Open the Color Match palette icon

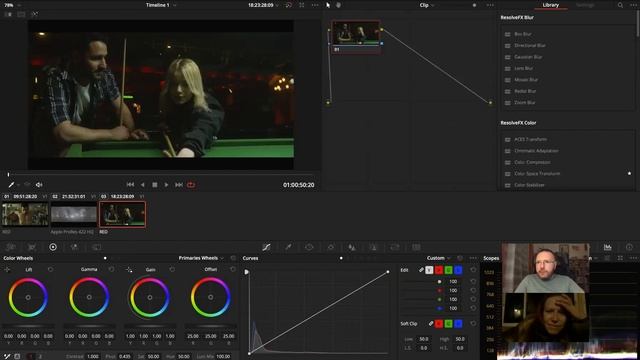31,247
